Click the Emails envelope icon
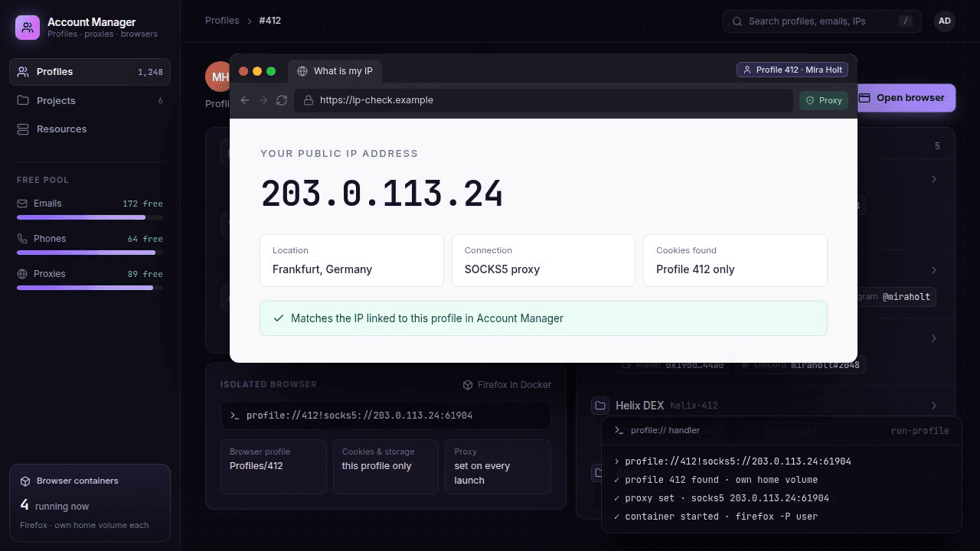This screenshot has width=980, height=551. (x=22, y=204)
